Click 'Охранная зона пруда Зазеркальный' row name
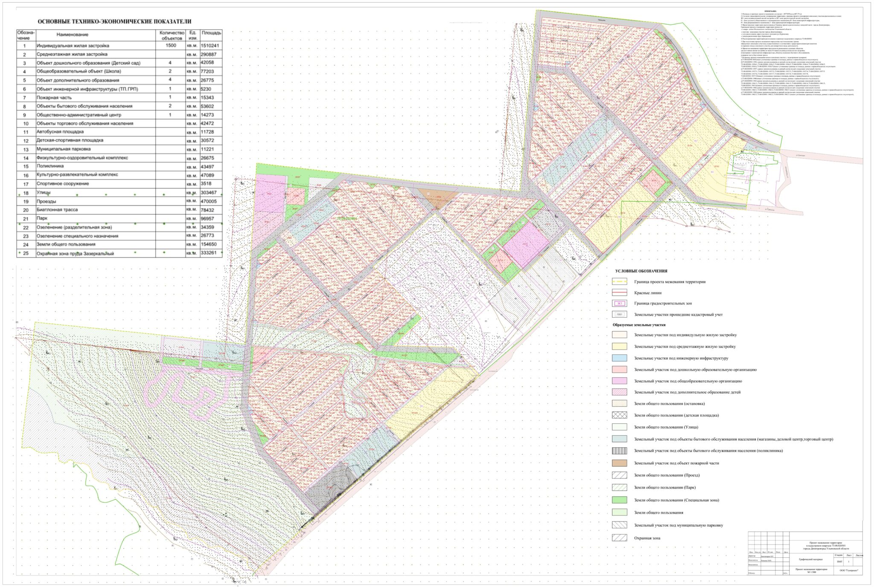The width and height of the screenshot is (874, 588). 75,254
